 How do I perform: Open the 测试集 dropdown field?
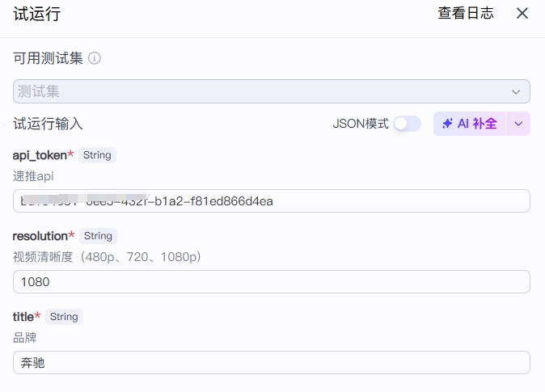(x=259, y=91)
